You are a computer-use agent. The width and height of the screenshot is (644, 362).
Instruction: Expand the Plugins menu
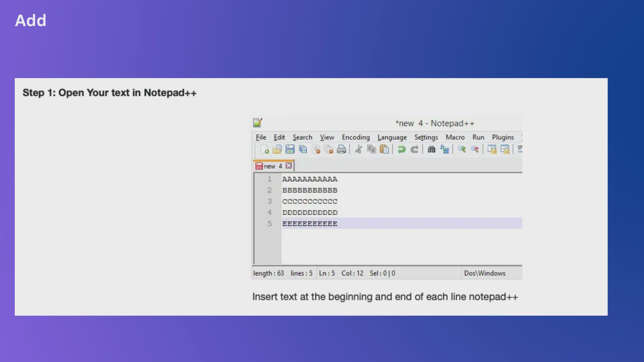(502, 137)
